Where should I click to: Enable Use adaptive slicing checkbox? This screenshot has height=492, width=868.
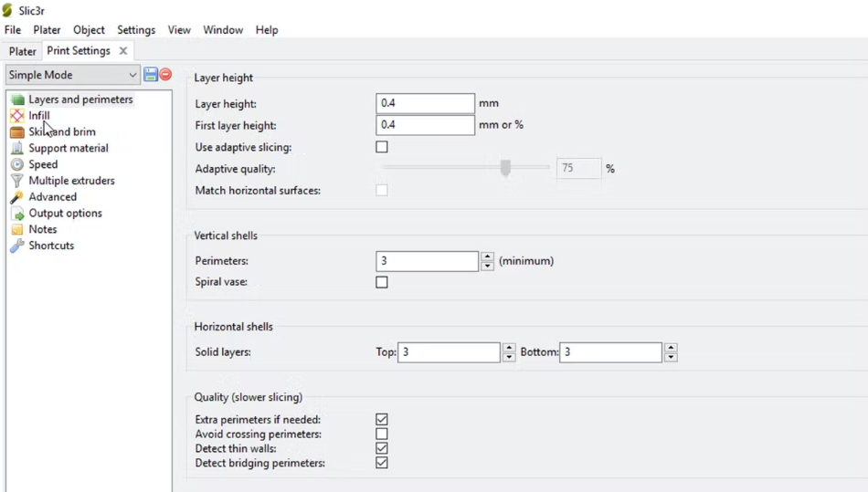[382, 147]
